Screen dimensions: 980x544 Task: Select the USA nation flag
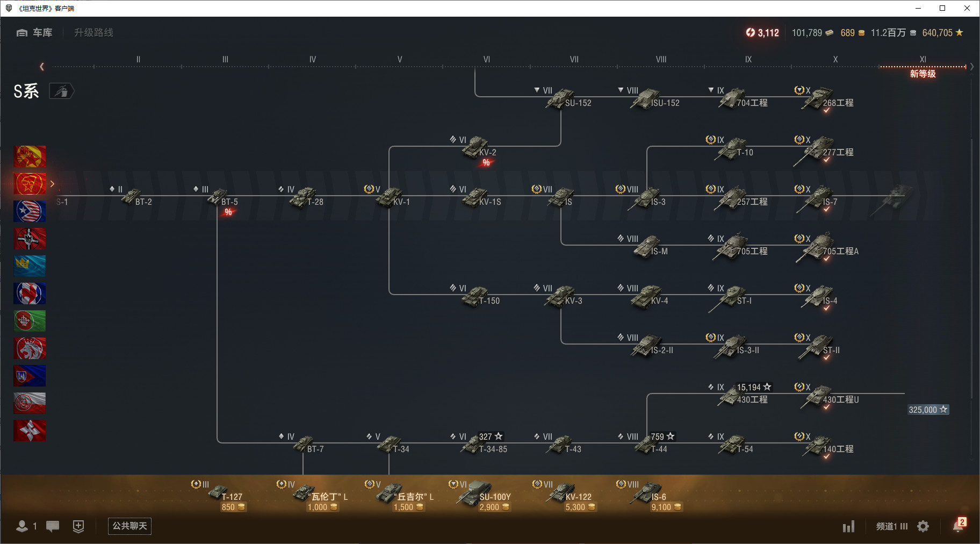coord(30,211)
